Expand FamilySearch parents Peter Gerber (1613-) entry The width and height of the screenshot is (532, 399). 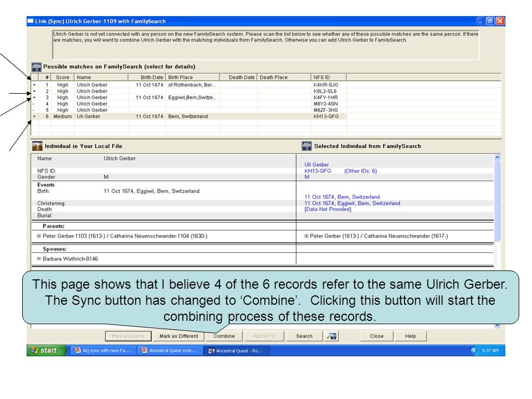point(306,236)
